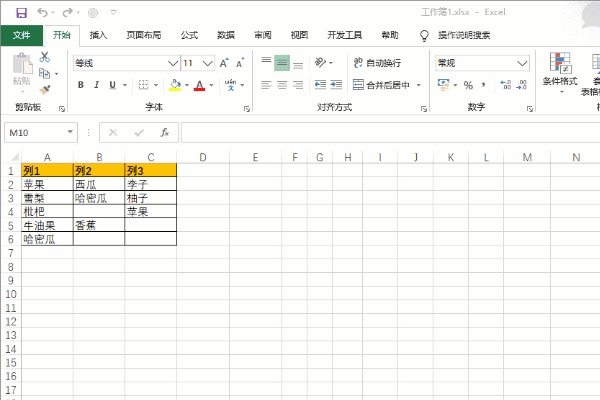Switch to the 公式 (Formulas) tab
The height and width of the screenshot is (400, 600).
[189, 35]
